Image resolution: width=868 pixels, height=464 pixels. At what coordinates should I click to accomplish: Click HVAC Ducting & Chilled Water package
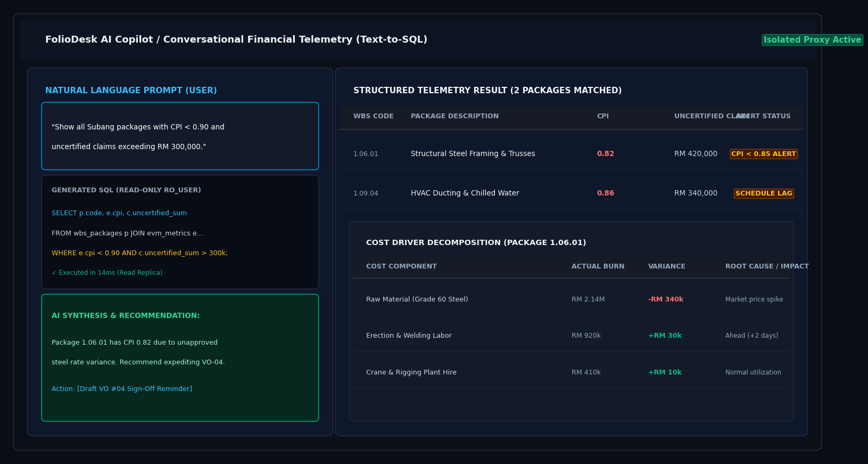(x=465, y=193)
